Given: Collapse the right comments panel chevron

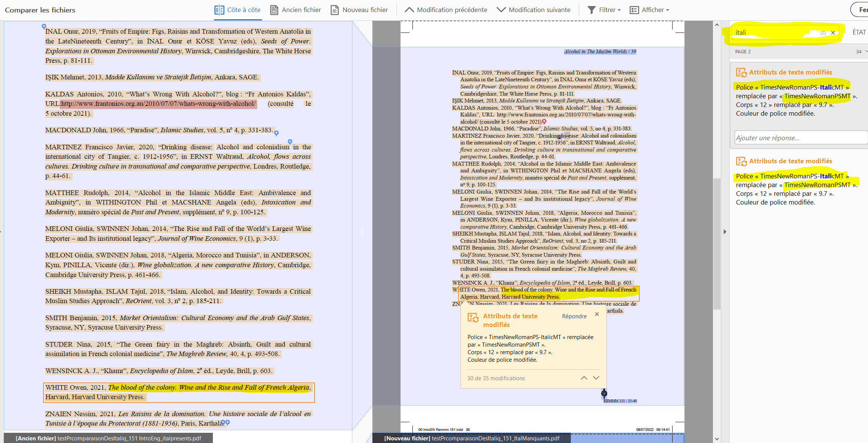Looking at the screenshot, I should point(725,232).
